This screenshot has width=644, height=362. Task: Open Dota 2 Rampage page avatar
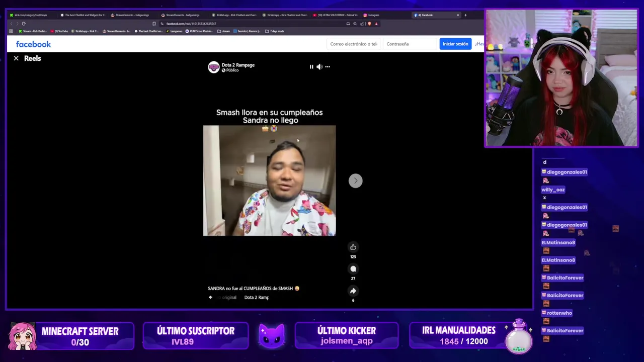[214, 67]
